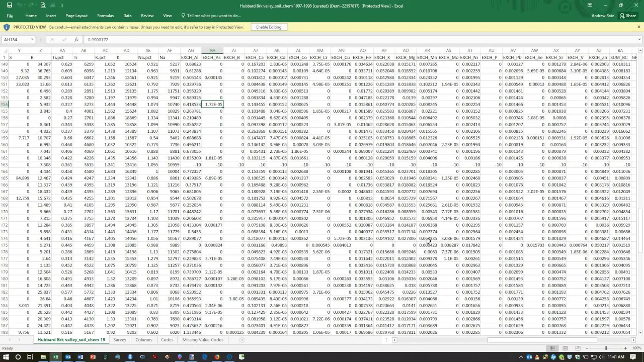Click the EXCH_As header cell
Image resolution: width=644 pixels, height=362 pixels.
(212, 57)
